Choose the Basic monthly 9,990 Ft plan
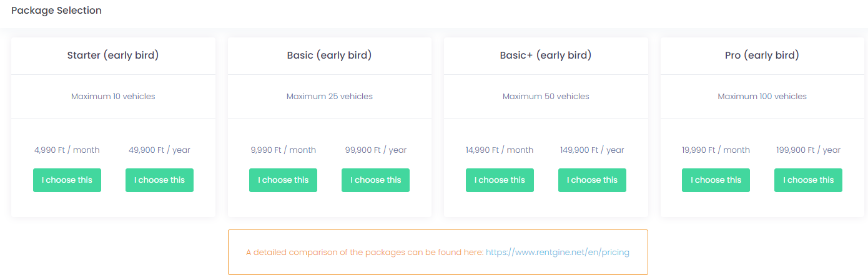Screen dimensions: 868x280 [x=283, y=180]
